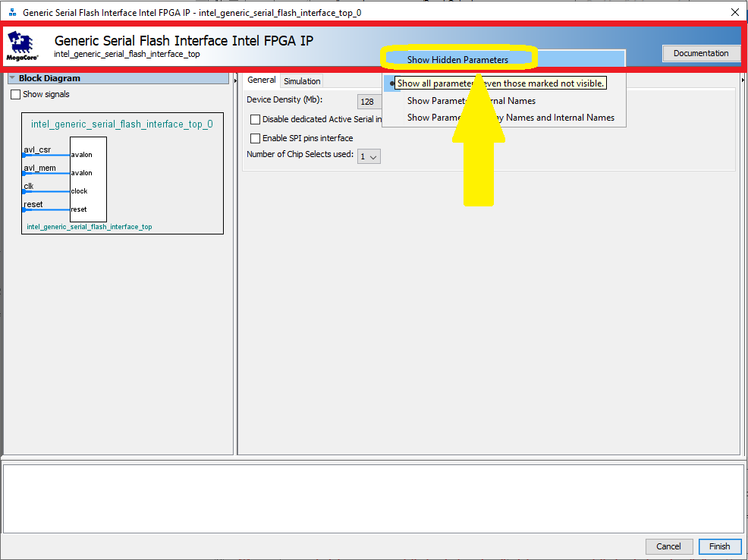Click intel_generic_serial_flash_interface_top_0 block title
Image resolution: width=748 pixels, height=560 pixels.
click(122, 124)
